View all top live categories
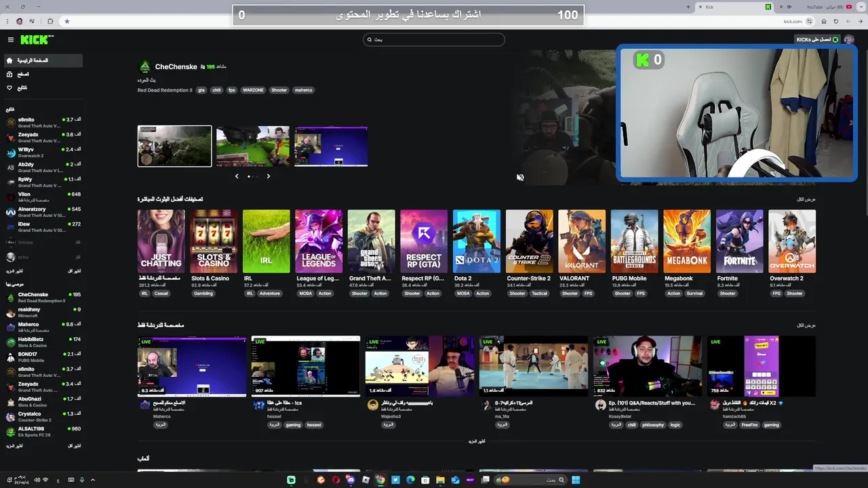The width and height of the screenshot is (868, 488). tap(806, 199)
